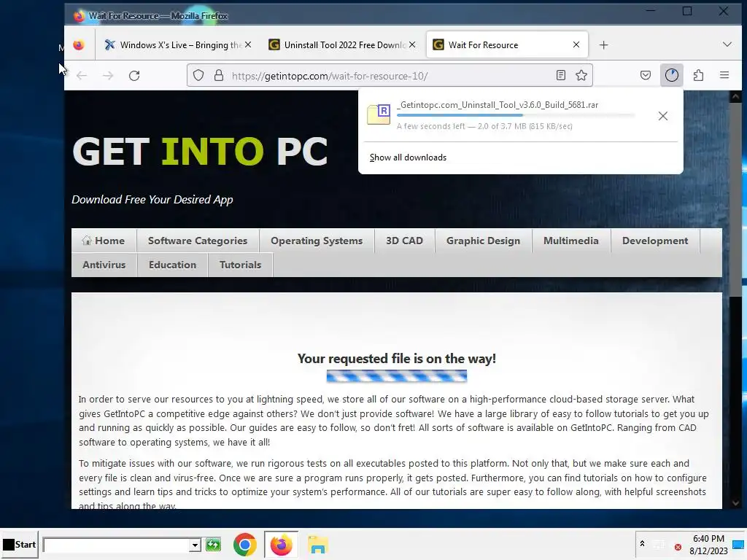The width and height of the screenshot is (747, 560).
Task: Open Multimedia menu item
Action: coord(570,241)
